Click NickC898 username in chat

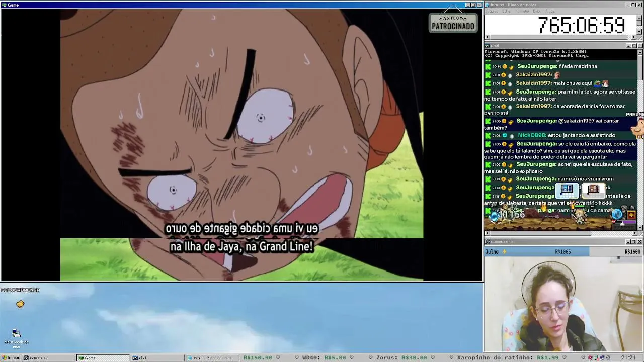point(532,135)
